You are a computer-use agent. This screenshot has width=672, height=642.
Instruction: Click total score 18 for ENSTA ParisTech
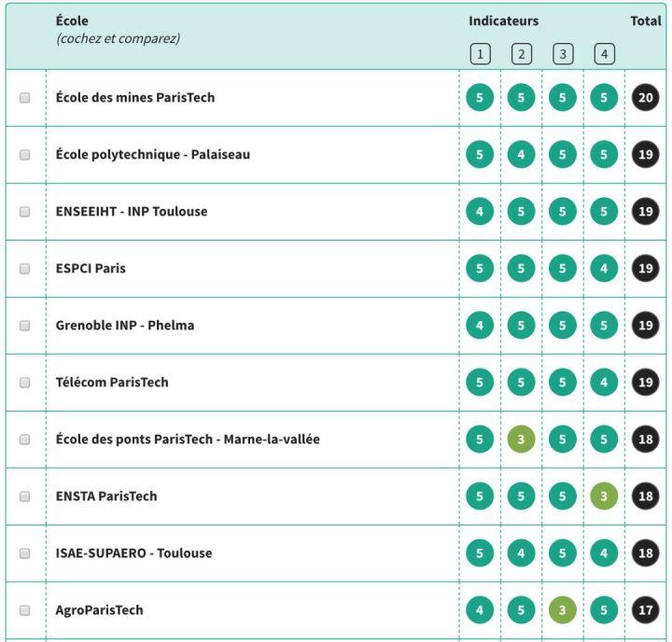click(646, 496)
